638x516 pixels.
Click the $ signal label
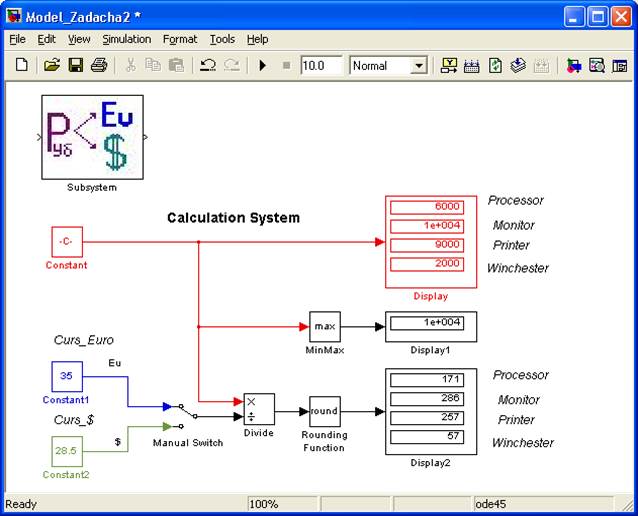pyautogui.click(x=118, y=442)
